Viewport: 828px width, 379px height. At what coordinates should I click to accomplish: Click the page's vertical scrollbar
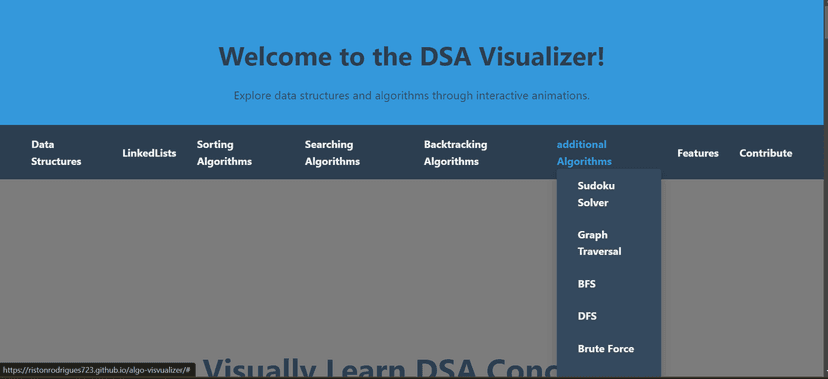point(825,190)
